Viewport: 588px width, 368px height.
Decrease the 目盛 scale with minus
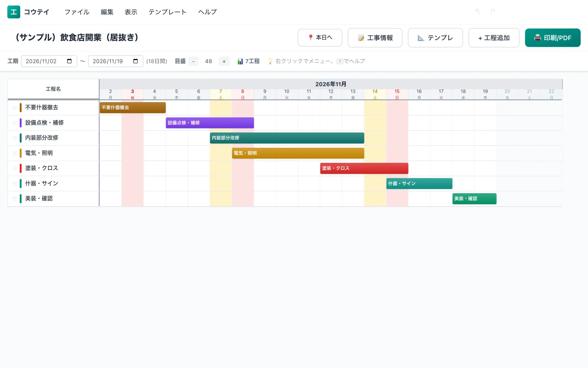[193, 61]
